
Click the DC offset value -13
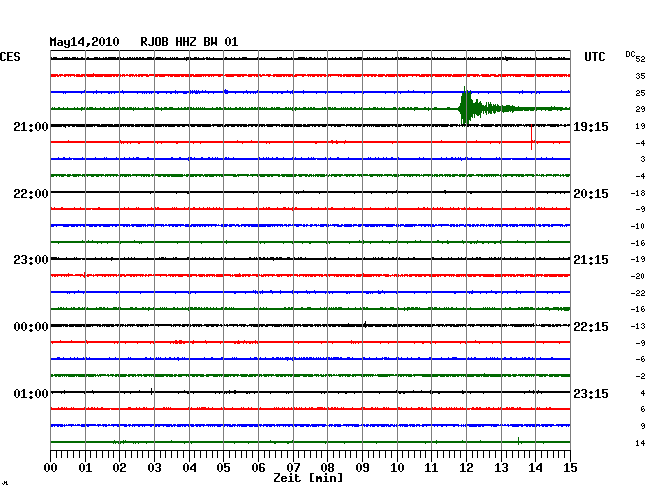638,327
